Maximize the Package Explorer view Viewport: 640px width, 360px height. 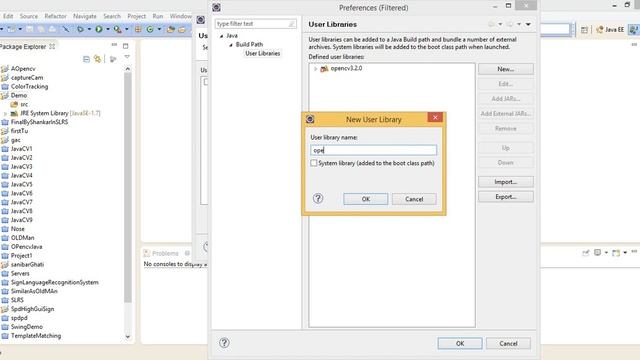126,46
